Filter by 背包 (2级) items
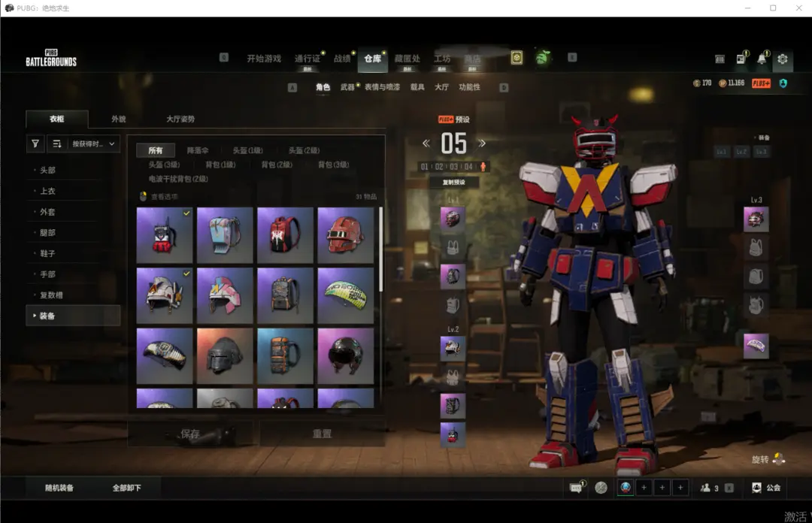The width and height of the screenshot is (812, 523). click(277, 165)
